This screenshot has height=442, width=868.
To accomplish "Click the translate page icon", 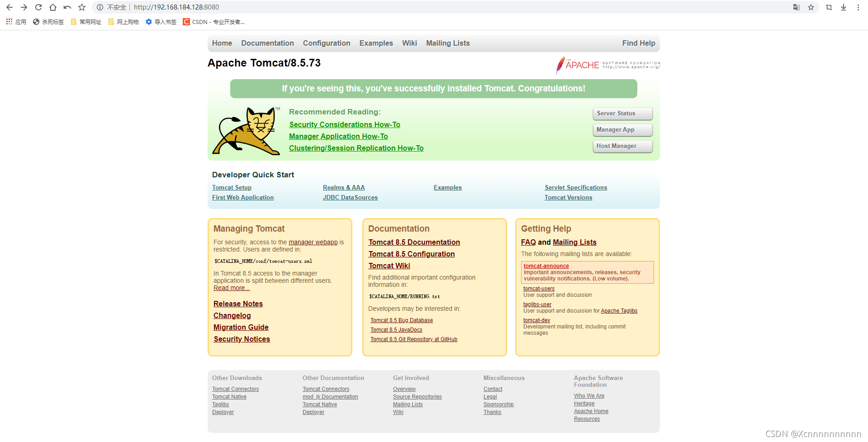I will (797, 7).
